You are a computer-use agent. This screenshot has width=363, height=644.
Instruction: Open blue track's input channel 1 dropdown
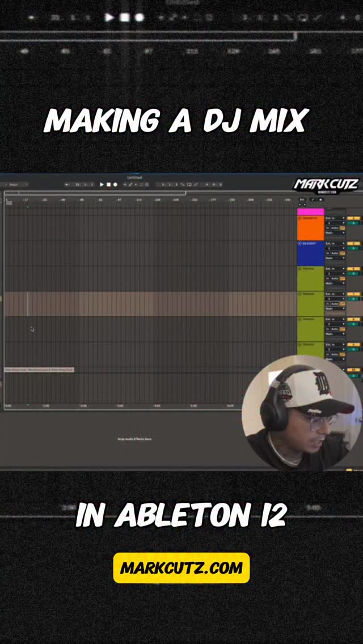click(335, 248)
